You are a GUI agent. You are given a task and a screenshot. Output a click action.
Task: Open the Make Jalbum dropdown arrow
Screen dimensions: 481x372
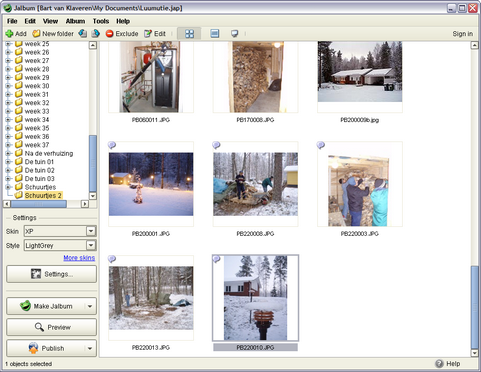pos(90,306)
